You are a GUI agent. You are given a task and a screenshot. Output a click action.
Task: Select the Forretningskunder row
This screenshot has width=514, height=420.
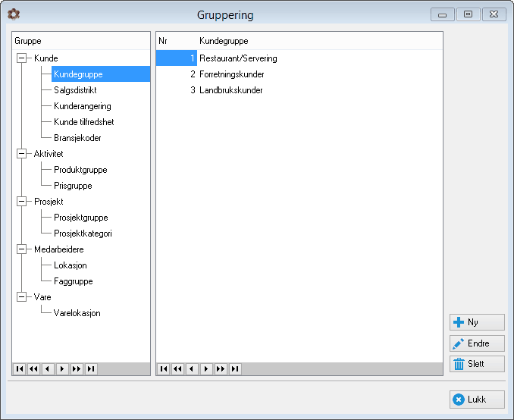tap(299, 74)
